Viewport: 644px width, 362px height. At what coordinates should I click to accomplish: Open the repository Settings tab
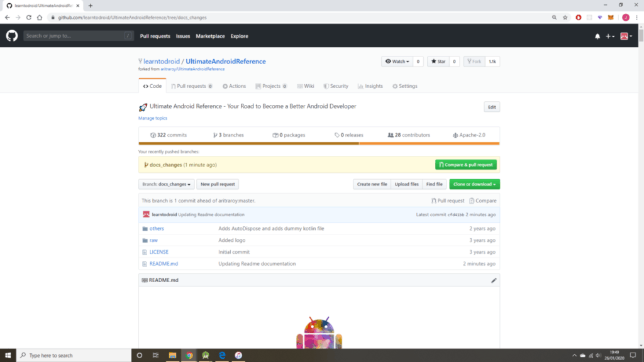point(404,86)
